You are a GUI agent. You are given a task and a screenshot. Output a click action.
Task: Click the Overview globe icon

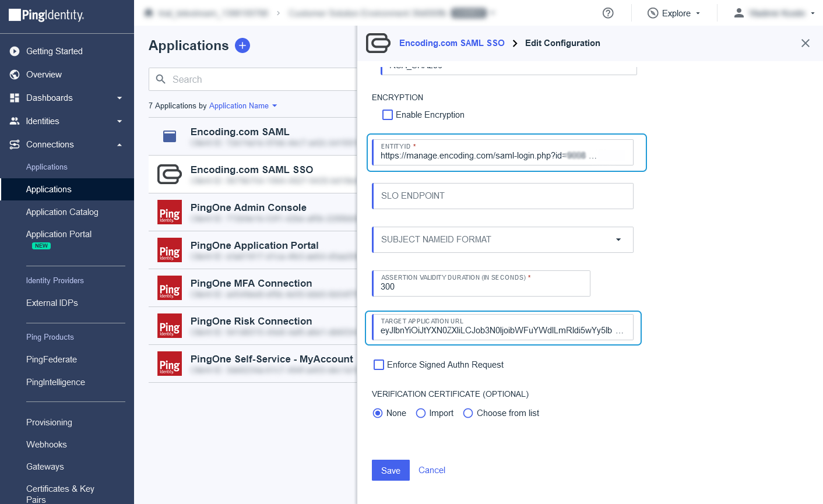(x=15, y=75)
